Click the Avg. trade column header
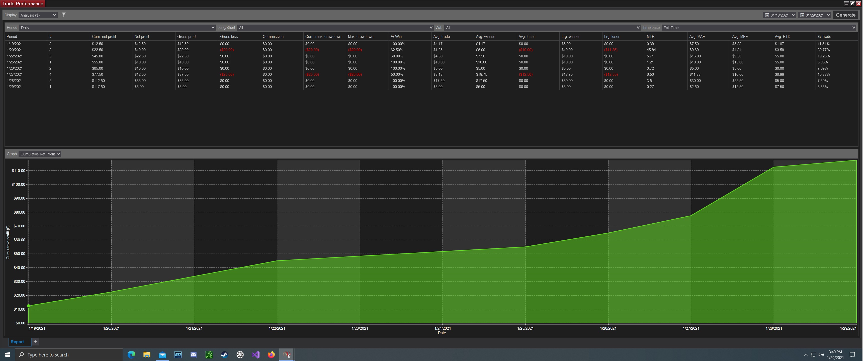Screen dimensions: 868x361 [442, 36]
